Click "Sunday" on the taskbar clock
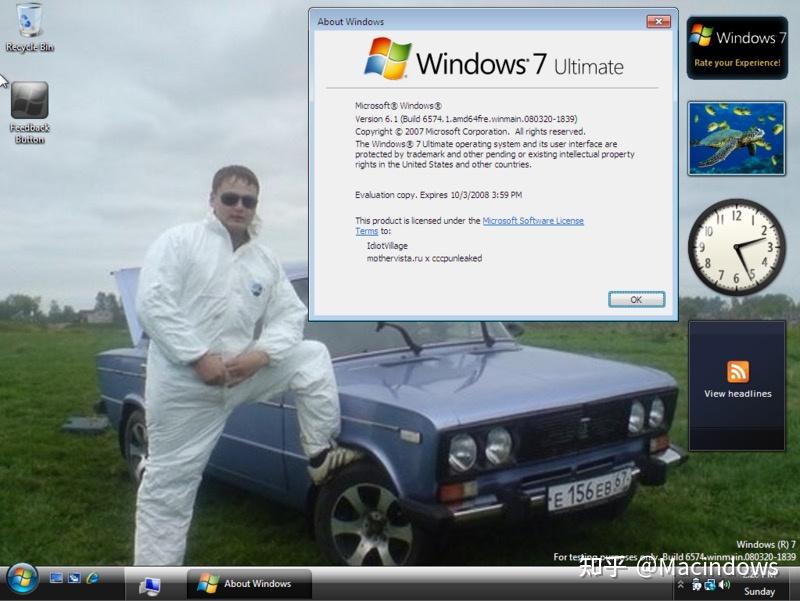 [x=759, y=591]
